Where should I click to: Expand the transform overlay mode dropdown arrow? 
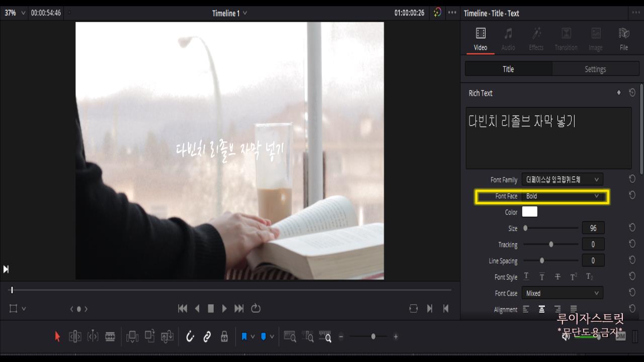click(24, 309)
